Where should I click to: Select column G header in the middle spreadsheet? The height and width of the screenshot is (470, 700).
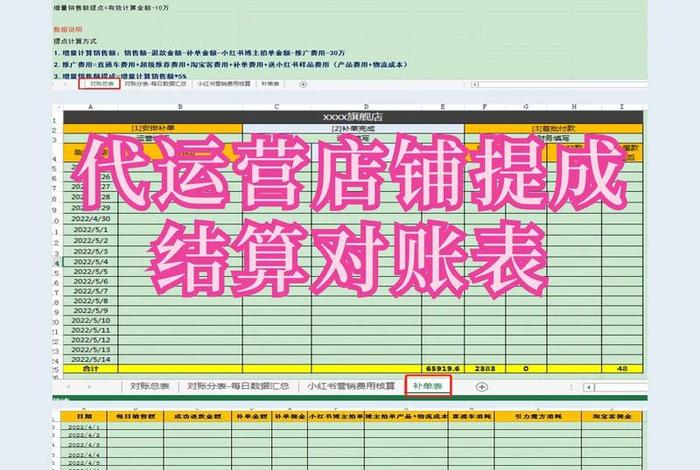point(526,107)
